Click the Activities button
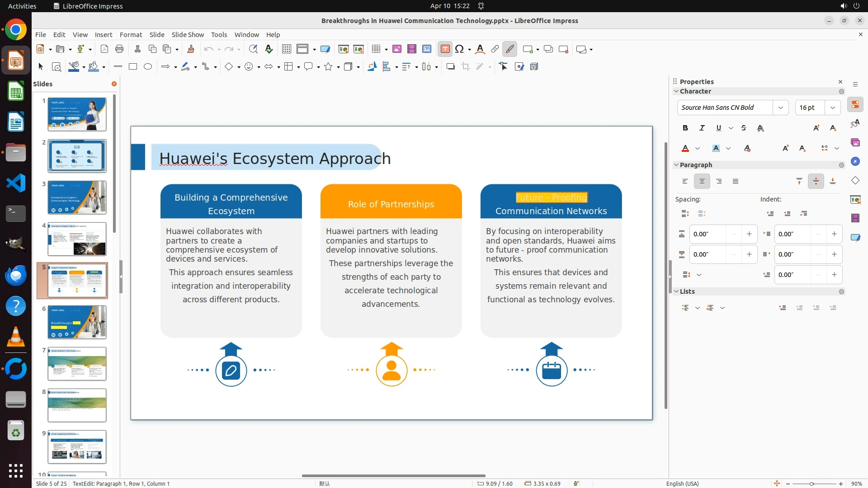 pyautogui.click(x=22, y=6)
